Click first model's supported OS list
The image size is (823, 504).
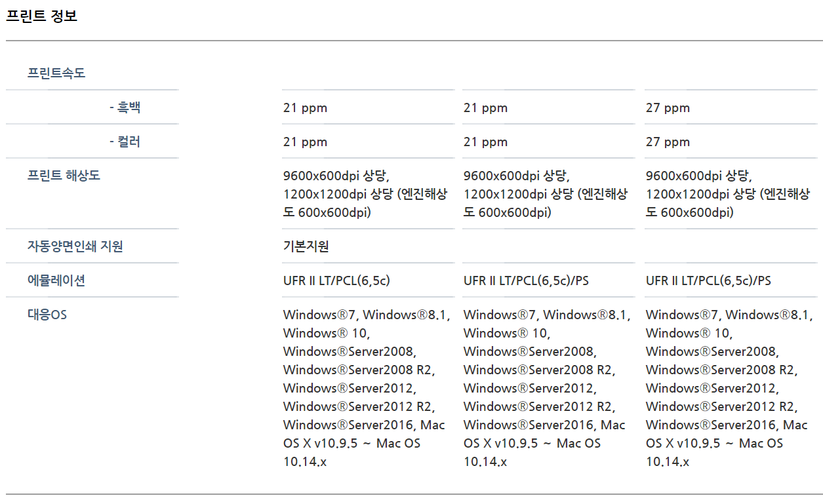(x=365, y=388)
